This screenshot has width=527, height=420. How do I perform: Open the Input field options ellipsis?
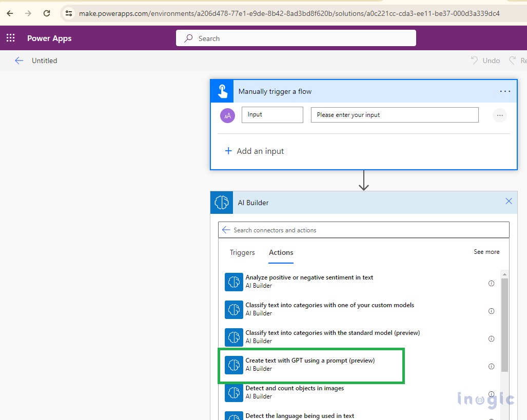coord(499,115)
